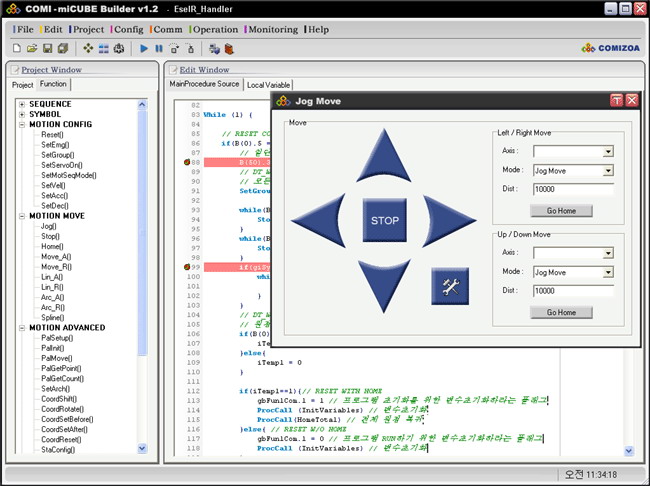Open the Left / Right Move Axis dropdown
This screenshot has width=650, height=486.
(607, 152)
